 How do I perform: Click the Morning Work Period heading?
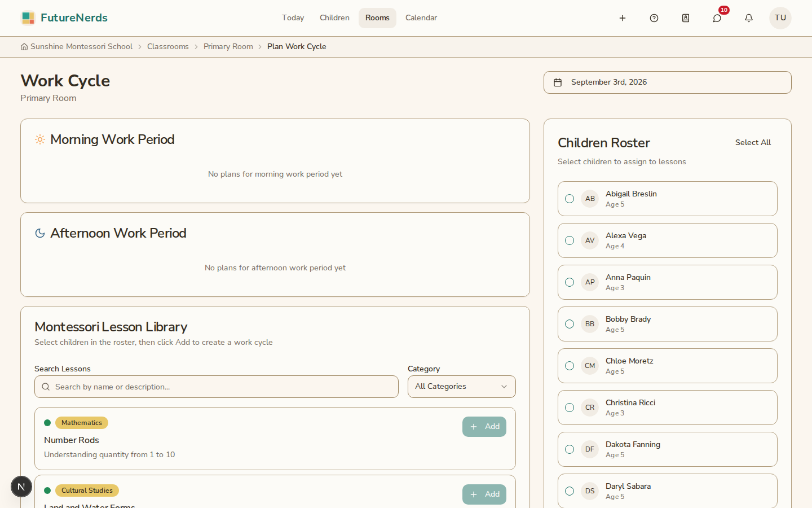point(112,139)
